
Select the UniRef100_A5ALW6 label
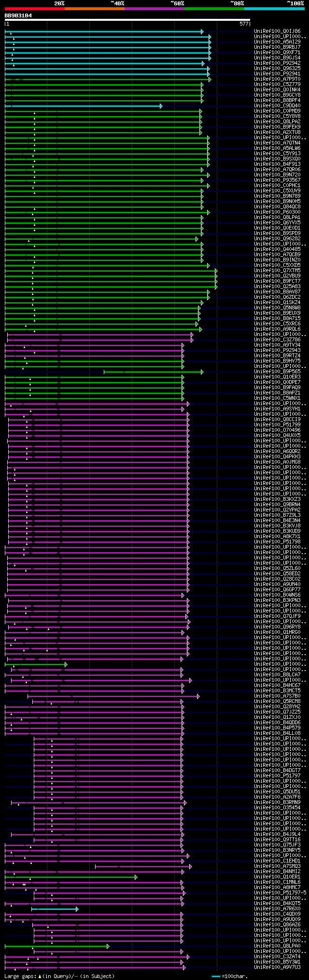coord(277,148)
